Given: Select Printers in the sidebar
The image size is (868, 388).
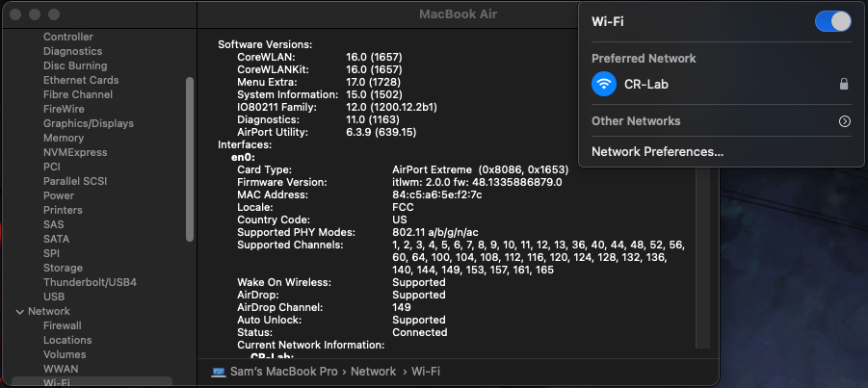Looking at the screenshot, I should click(x=64, y=210).
